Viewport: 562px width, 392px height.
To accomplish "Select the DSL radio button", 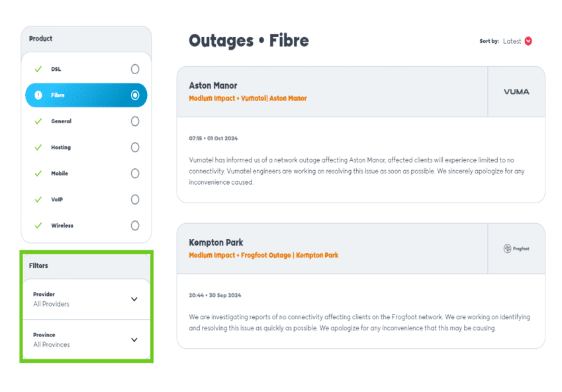I will click(135, 69).
